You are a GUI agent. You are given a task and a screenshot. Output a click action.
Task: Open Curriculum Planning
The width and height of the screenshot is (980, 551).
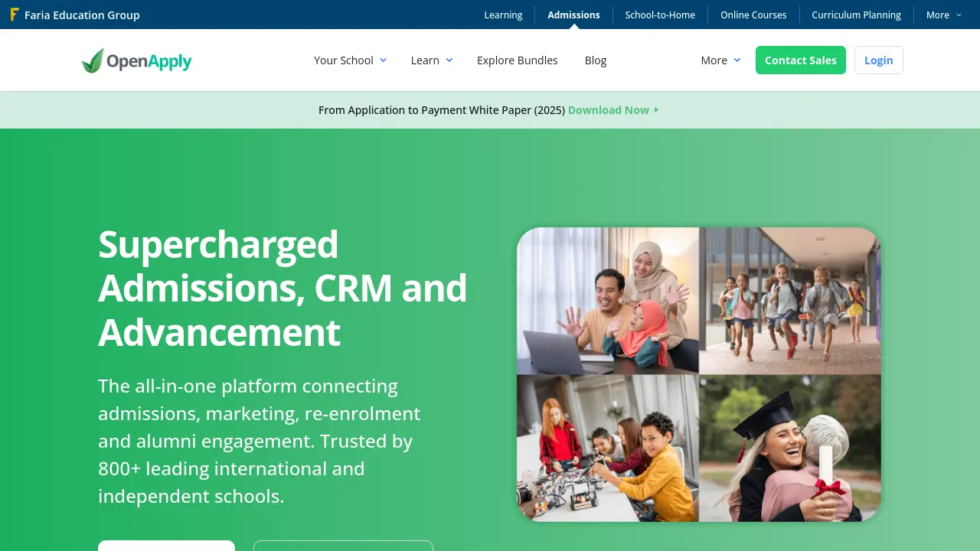click(x=856, y=15)
